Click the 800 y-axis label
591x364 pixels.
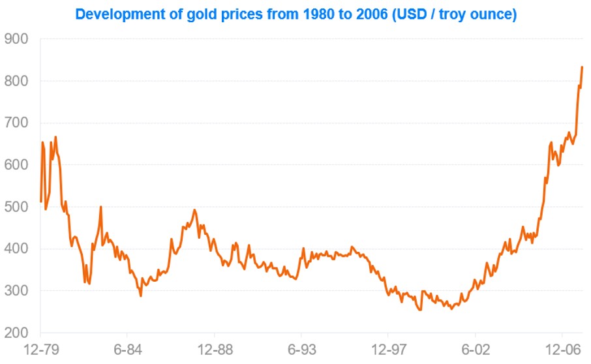16,82
